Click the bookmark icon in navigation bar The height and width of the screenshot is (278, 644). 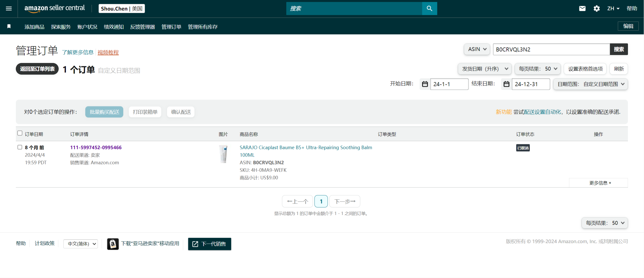point(9,26)
